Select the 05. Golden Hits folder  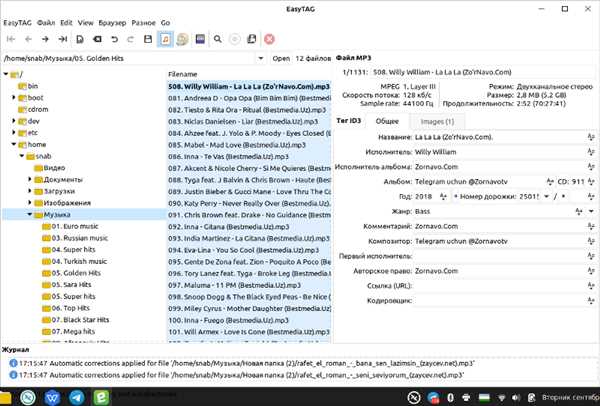click(76, 273)
